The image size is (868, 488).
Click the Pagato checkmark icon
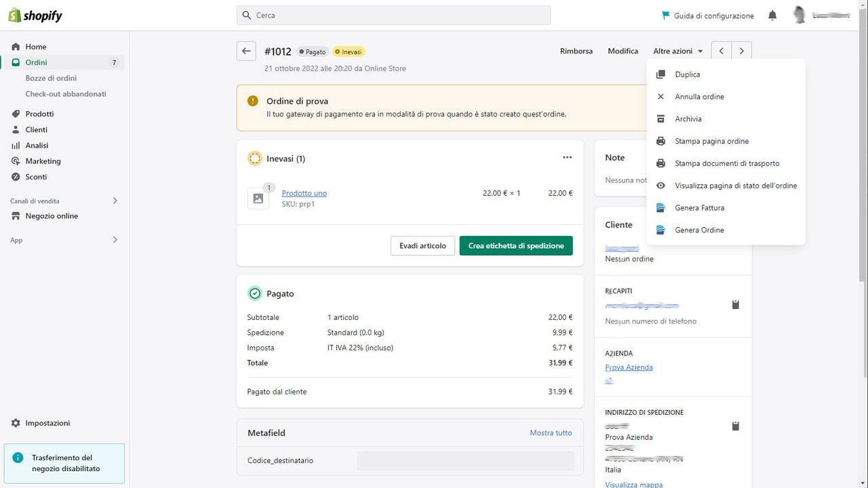click(x=255, y=293)
